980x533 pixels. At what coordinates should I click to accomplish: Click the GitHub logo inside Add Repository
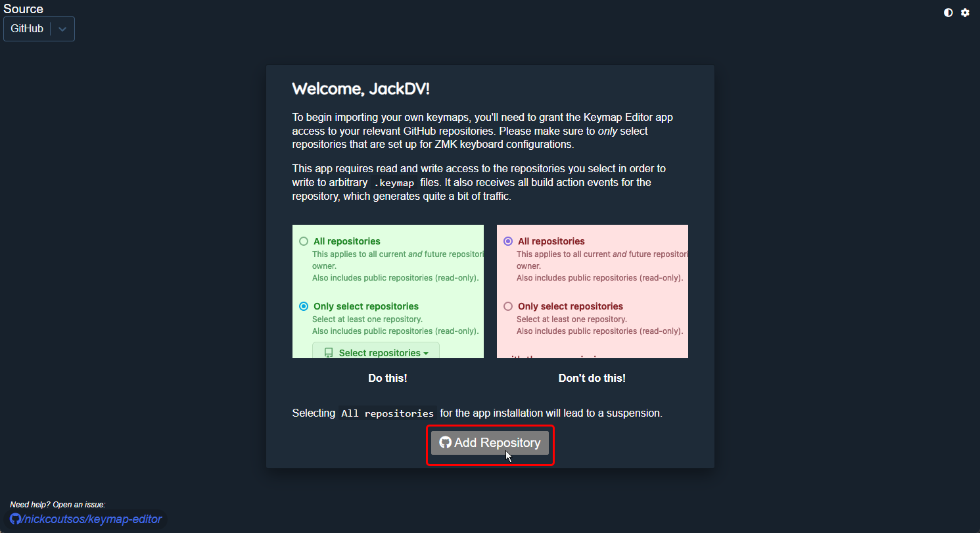pos(445,442)
